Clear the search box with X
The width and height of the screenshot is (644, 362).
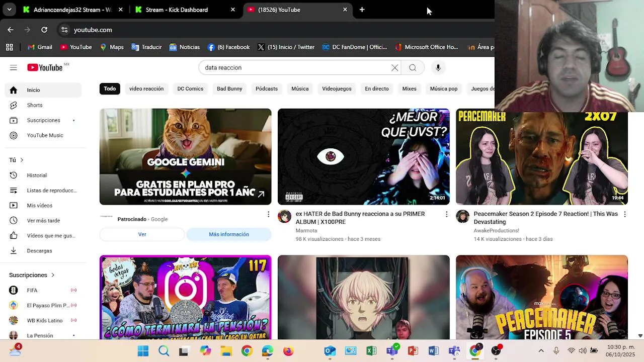tap(395, 68)
